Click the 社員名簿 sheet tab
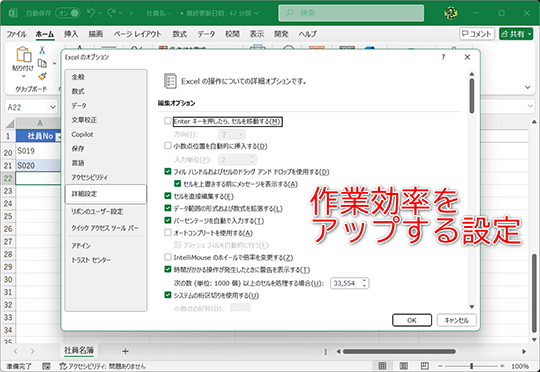This screenshot has width=540, height=372. (x=79, y=350)
